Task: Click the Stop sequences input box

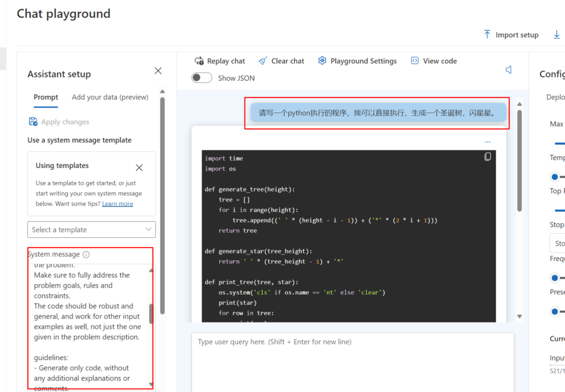Action: click(557, 244)
